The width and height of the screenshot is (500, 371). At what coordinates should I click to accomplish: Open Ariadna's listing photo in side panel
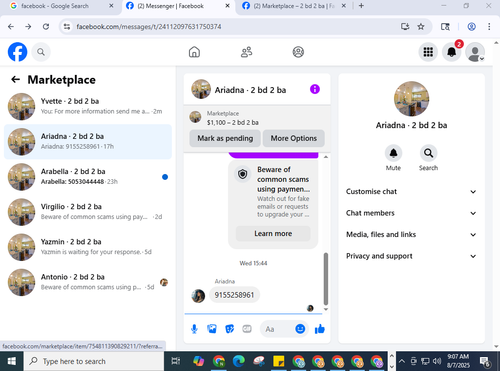pos(411,99)
